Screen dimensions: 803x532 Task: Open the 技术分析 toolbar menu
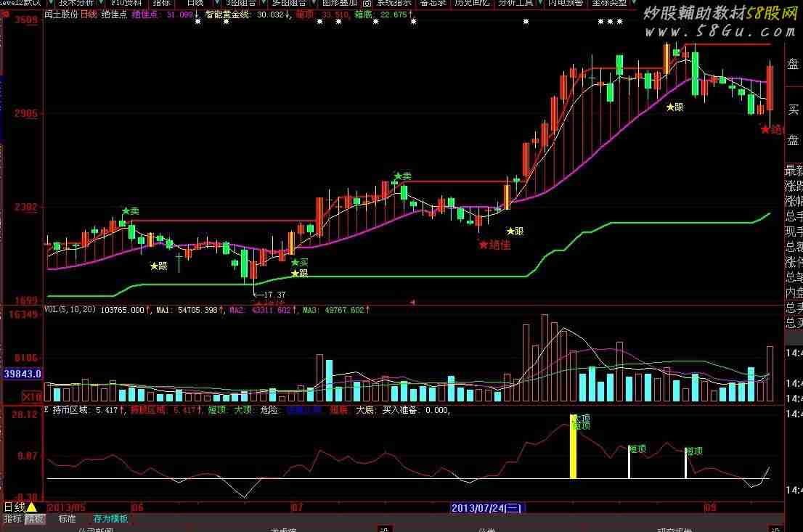(x=76, y=3)
